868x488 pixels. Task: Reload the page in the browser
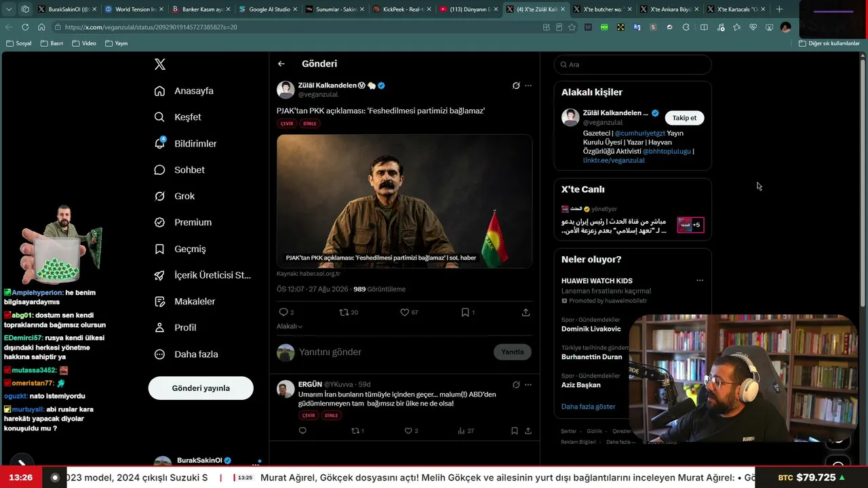pyautogui.click(x=25, y=27)
